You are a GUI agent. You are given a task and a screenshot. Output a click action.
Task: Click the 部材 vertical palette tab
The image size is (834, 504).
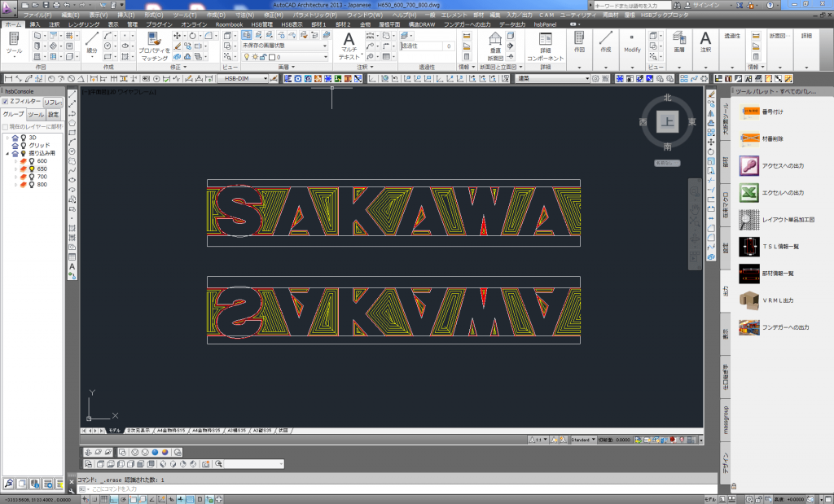pyautogui.click(x=726, y=162)
